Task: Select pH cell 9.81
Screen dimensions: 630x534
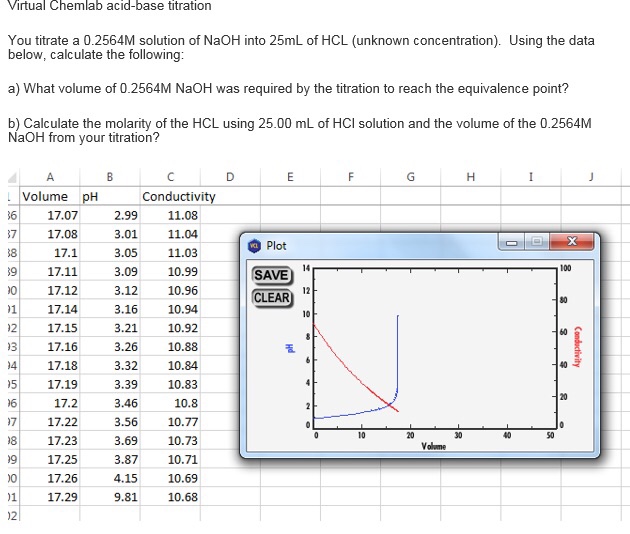Action: pyautogui.click(x=110, y=497)
